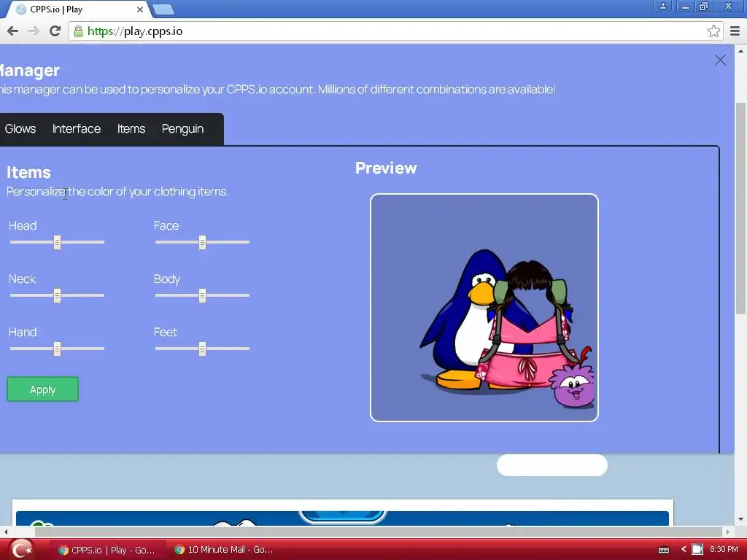Viewport: 747px width, 560px height.
Task: Click the 8:30 PM clock
Action: coord(724,550)
